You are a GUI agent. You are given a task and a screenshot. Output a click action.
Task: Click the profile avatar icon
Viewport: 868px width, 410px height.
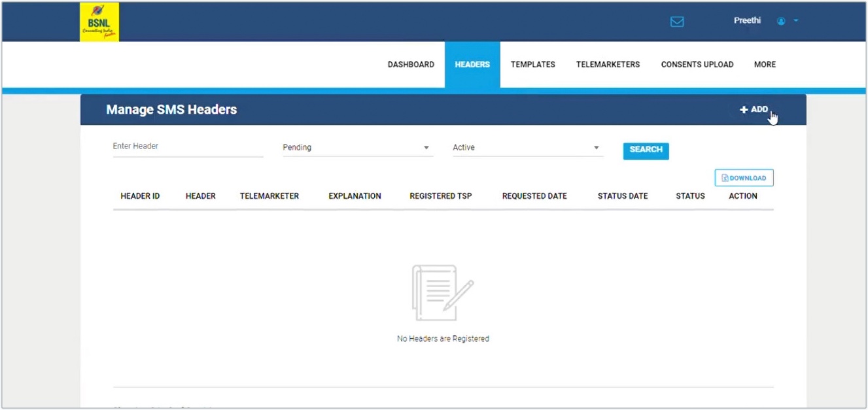(x=781, y=20)
